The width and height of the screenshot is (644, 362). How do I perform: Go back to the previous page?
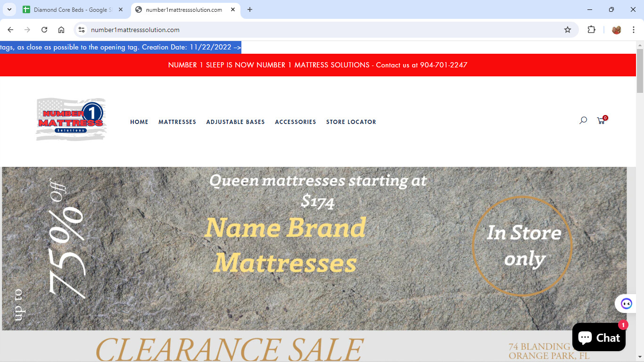(x=10, y=30)
